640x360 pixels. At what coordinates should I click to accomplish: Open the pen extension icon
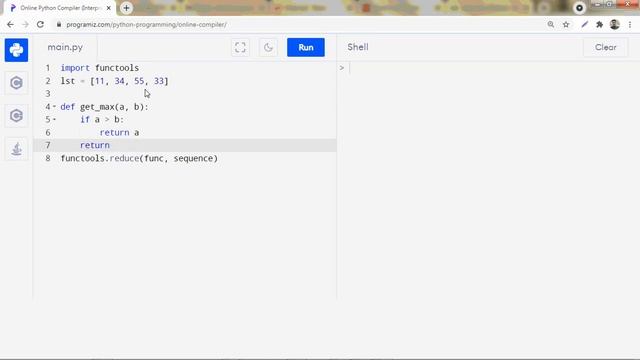[x=584, y=24]
